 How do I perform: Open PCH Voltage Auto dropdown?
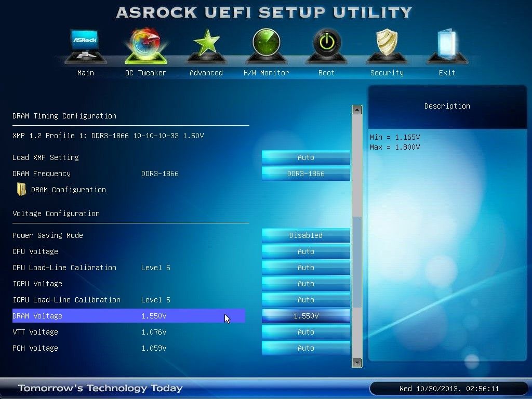click(305, 348)
